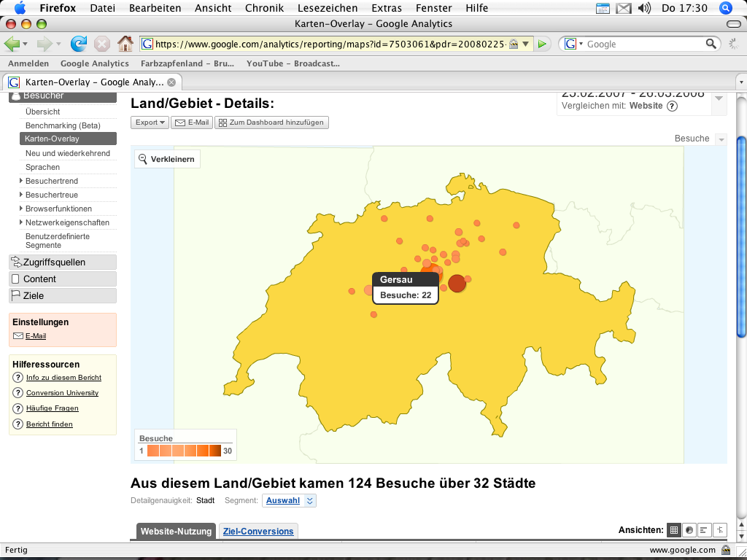Close the Karten-Overlay tab
Screen dimensions: 747x560
(x=171, y=82)
